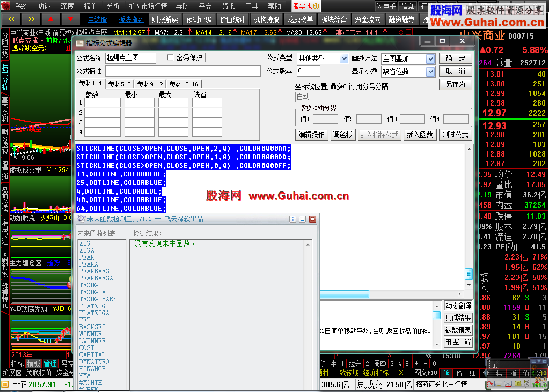Click the 测试公式 button
The image size is (549, 392).
click(455, 135)
